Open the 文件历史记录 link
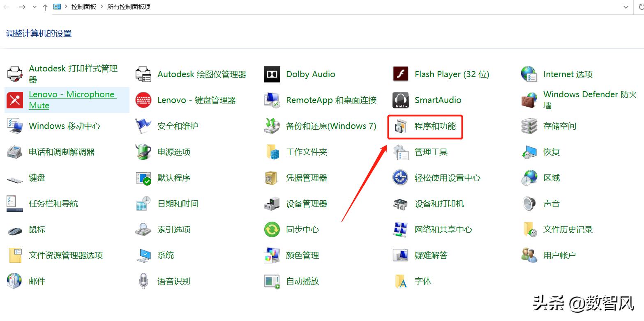644x321 pixels. pos(568,229)
